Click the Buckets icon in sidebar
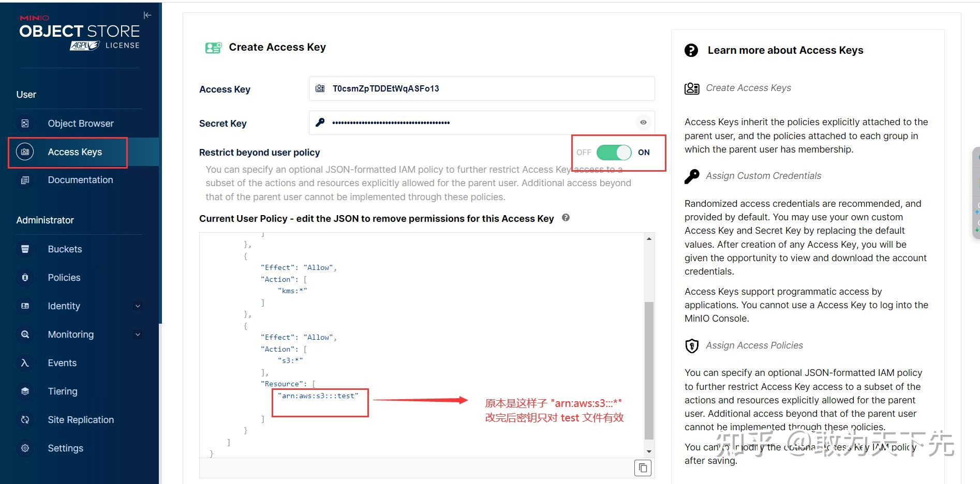The height and width of the screenshot is (484, 980). coord(25,249)
